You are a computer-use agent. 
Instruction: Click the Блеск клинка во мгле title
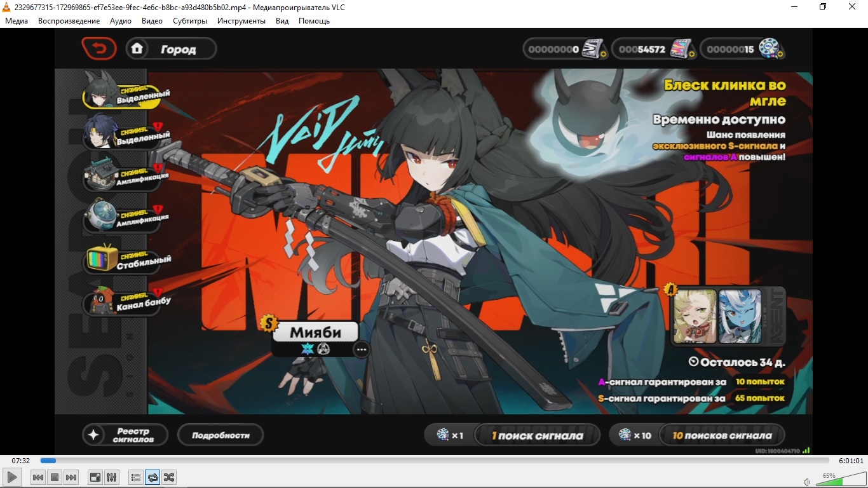[725, 93]
